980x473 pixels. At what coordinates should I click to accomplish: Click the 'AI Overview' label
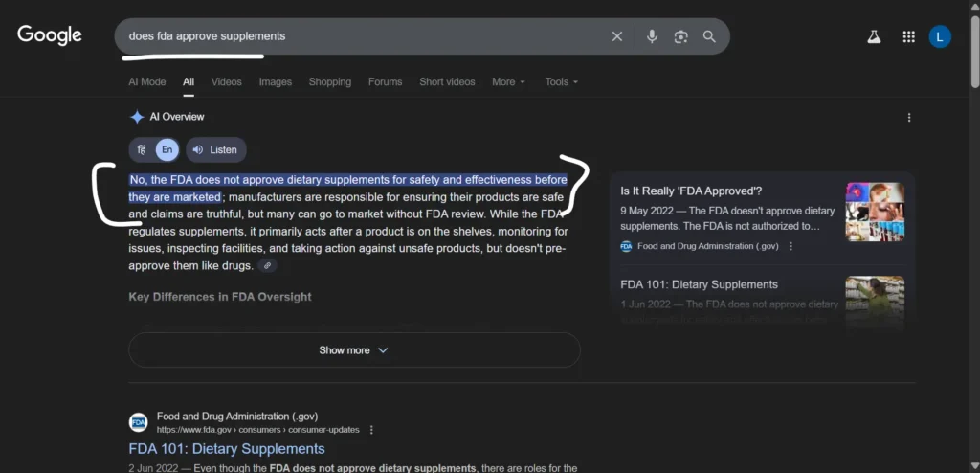click(x=177, y=117)
